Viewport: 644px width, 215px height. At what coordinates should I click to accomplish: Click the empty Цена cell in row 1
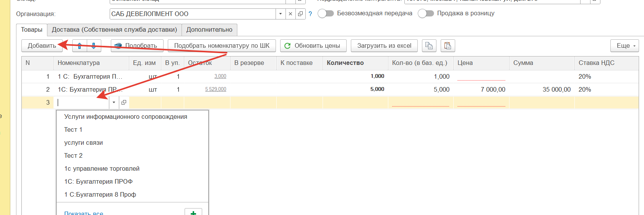[481, 76]
